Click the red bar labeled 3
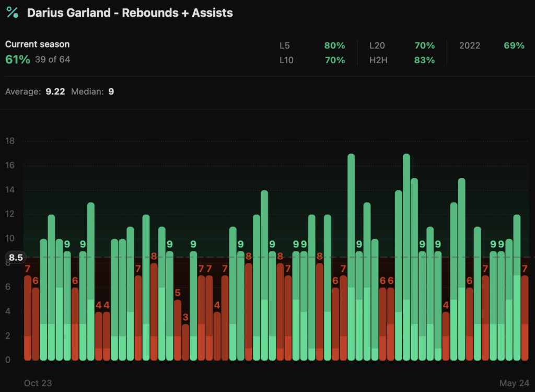 (185, 342)
